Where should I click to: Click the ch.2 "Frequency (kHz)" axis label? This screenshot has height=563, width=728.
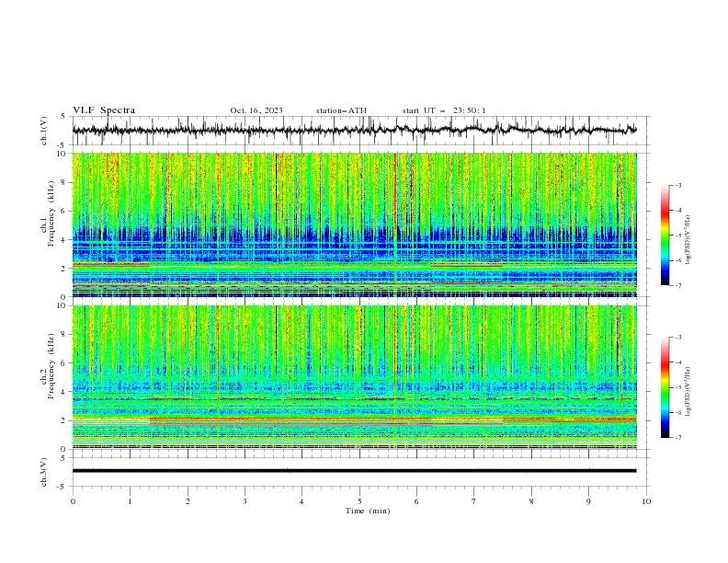click(x=51, y=366)
